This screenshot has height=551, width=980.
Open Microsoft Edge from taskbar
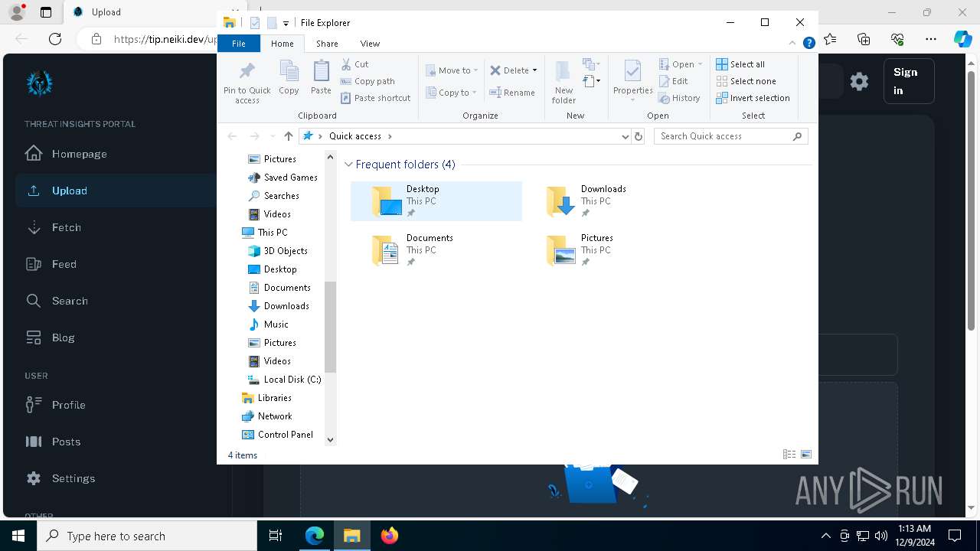point(315,536)
